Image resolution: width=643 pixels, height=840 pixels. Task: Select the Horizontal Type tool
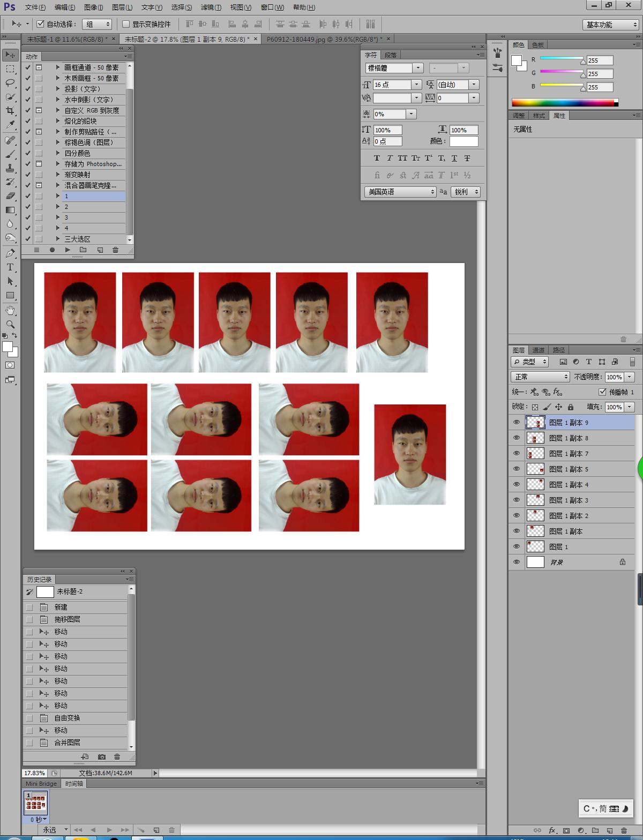[10, 267]
